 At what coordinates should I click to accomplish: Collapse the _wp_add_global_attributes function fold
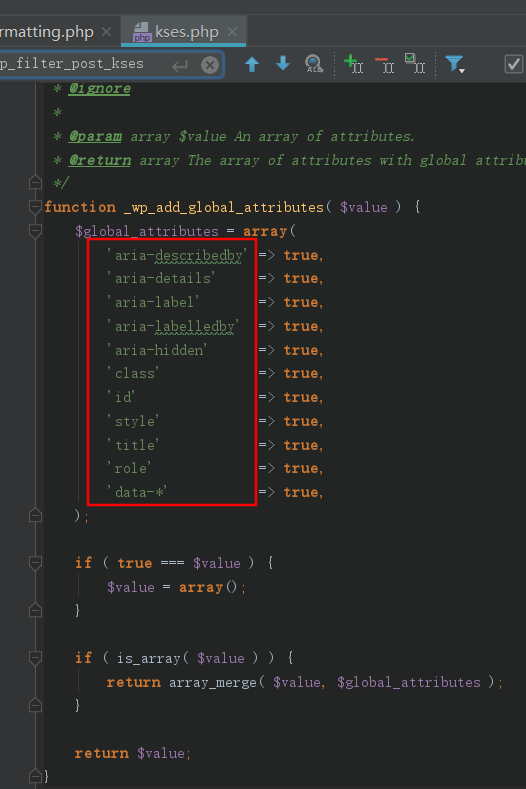tap(35, 206)
